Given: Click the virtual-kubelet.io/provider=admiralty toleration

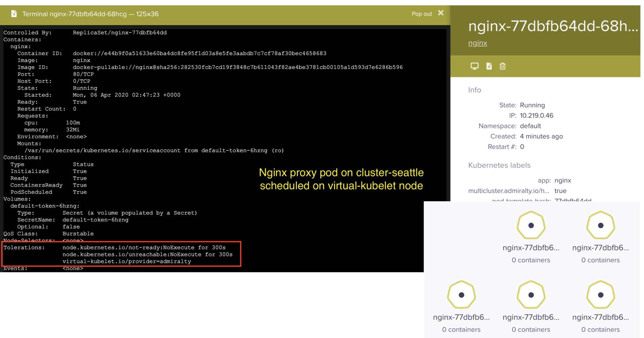Looking at the screenshot, I should click(127, 261).
